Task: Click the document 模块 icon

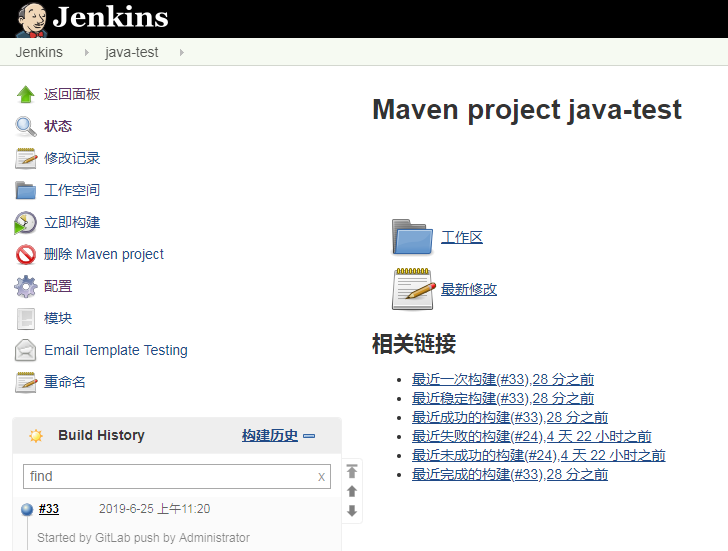Action: pos(26,318)
